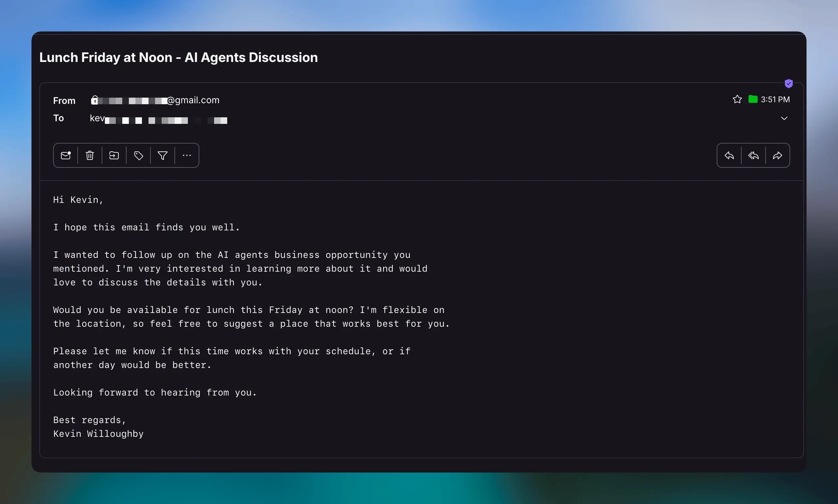This screenshot has height=504, width=838.
Task: Click the 'Hi Kevin,' greeting line
Action: 78,200
